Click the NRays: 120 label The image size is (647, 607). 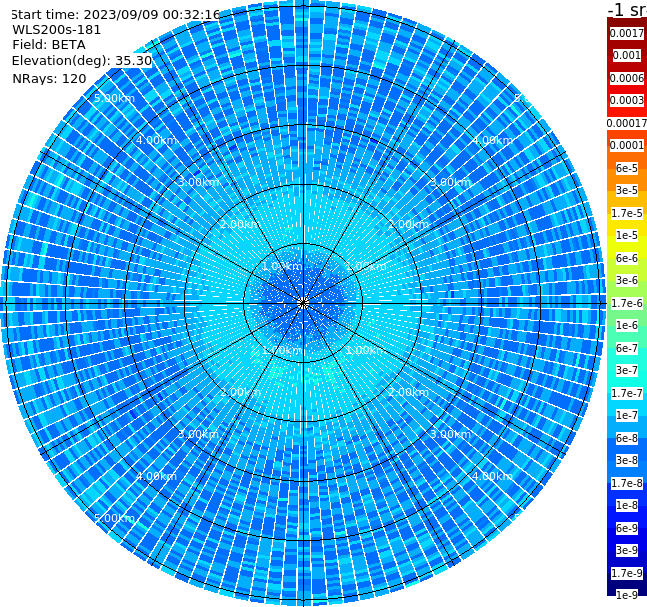(x=49, y=78)
